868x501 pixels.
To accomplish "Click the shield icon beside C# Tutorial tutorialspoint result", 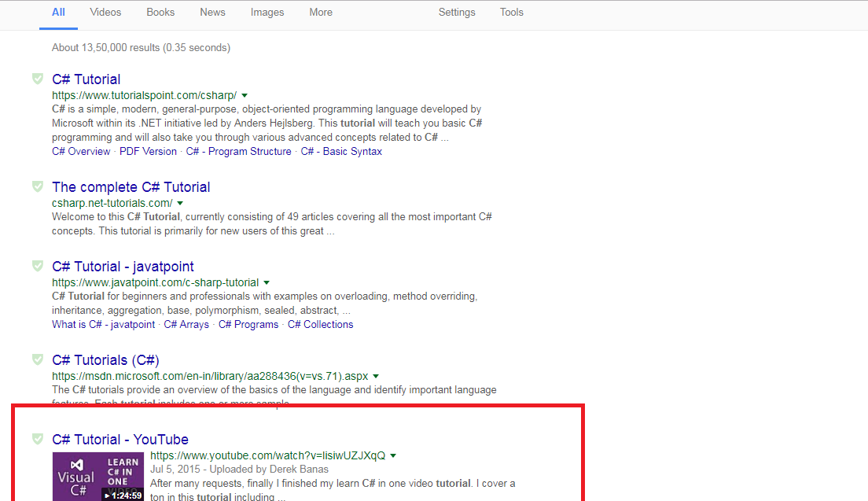I will 38,79.
